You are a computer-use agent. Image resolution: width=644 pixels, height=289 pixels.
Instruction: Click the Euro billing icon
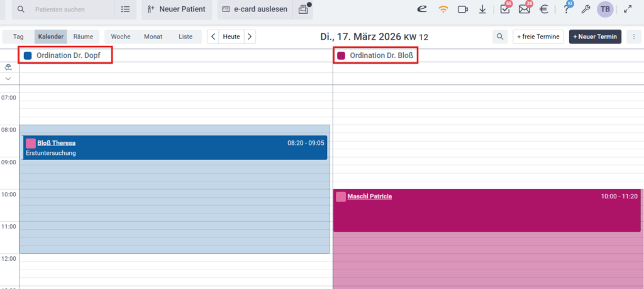(x=544, y=9)
